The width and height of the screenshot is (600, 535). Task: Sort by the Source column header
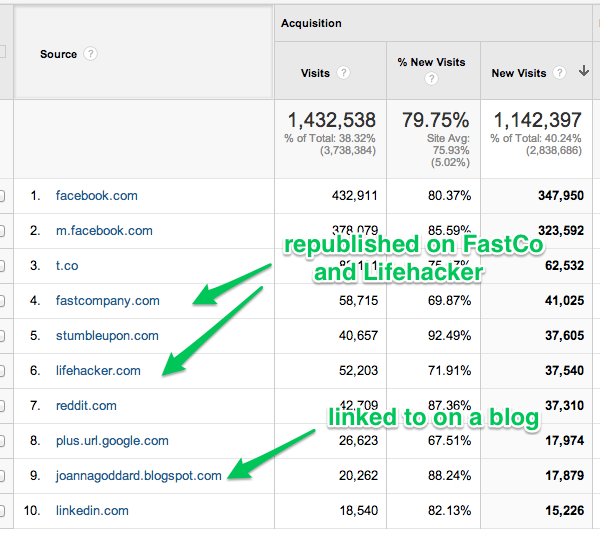(x=58, y=54)
